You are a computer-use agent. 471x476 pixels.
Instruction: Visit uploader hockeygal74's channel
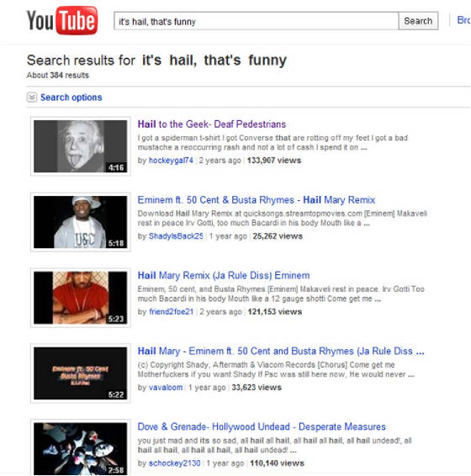171,161
